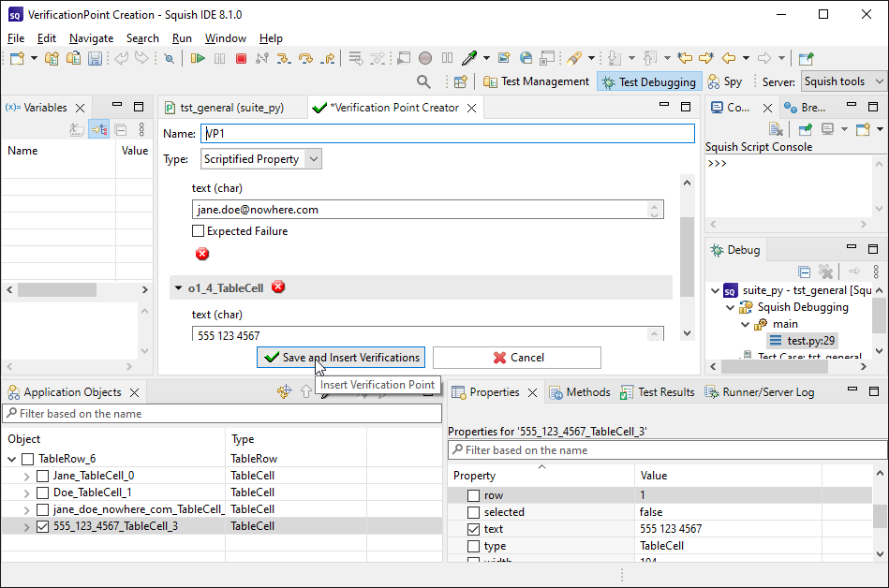Click the gray Record button in the toolbar
Image resolution: width=889 pixels, height=588 pixels.
pos(424,57)
